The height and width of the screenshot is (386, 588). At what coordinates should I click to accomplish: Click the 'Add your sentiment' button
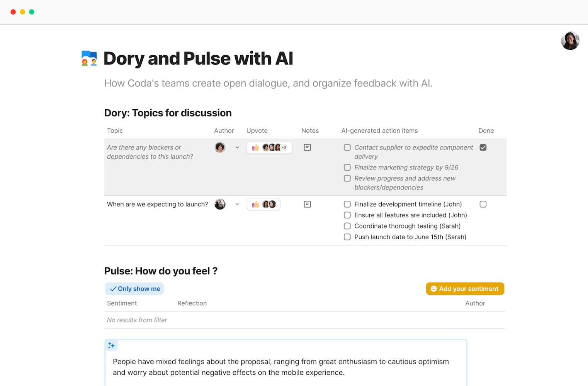pos(465,289)
